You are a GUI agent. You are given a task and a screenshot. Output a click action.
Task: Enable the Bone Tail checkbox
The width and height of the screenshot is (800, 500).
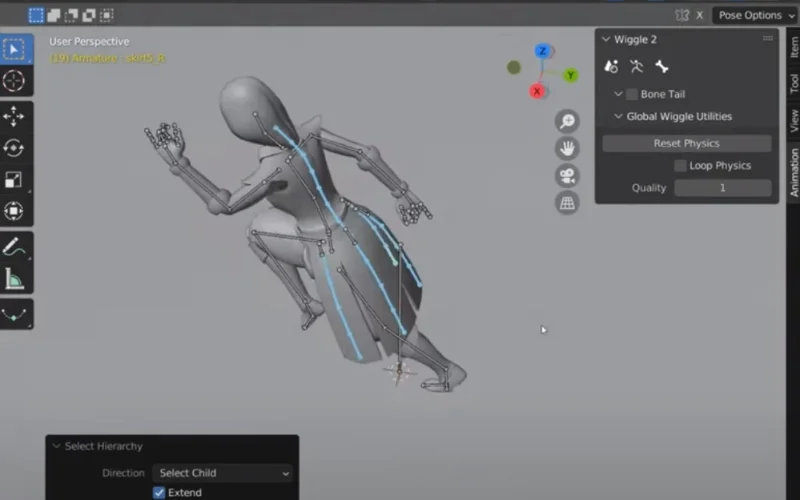point(632,94)
